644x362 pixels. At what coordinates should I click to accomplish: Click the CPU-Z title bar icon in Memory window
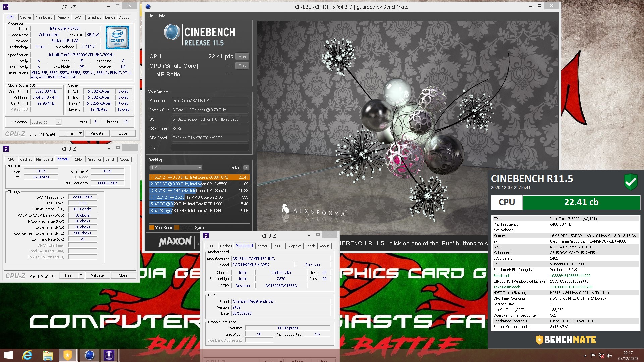coord(6,149)
